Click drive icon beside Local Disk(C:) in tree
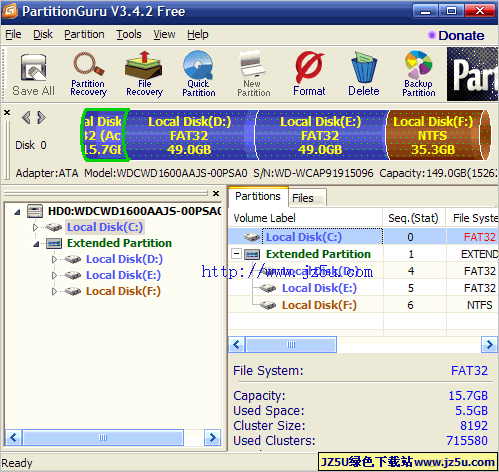Image resolution: width=499 pixels, height=472 pixels. (x=54, y=227)
